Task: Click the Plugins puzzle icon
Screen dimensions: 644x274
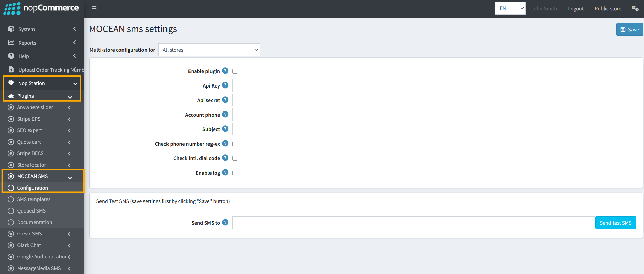Action: (11, 96)
